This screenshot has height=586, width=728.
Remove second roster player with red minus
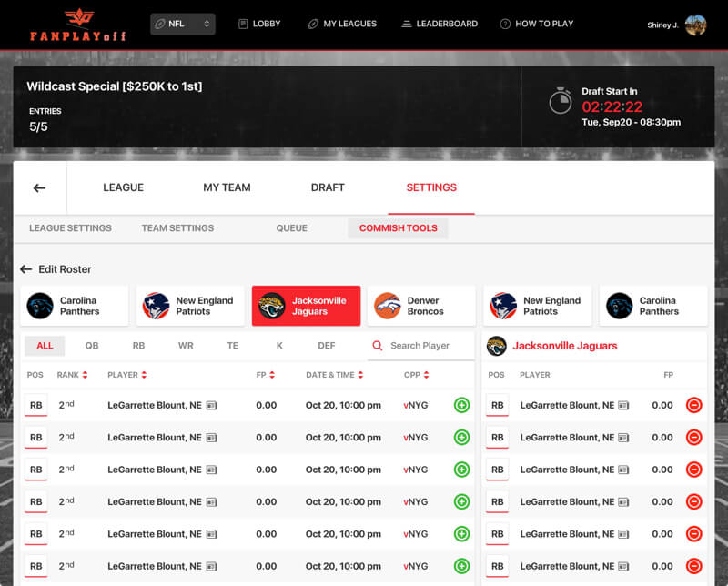(693, 437)
